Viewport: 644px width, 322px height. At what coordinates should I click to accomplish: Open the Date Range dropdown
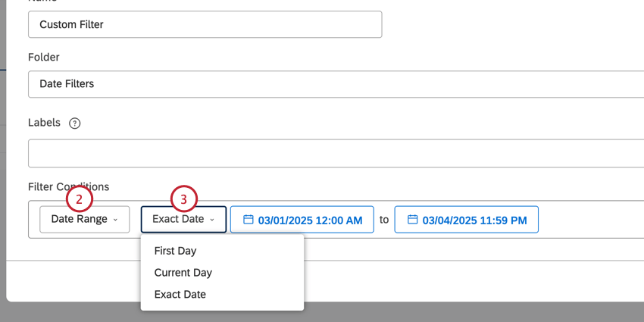pos(85,219)
